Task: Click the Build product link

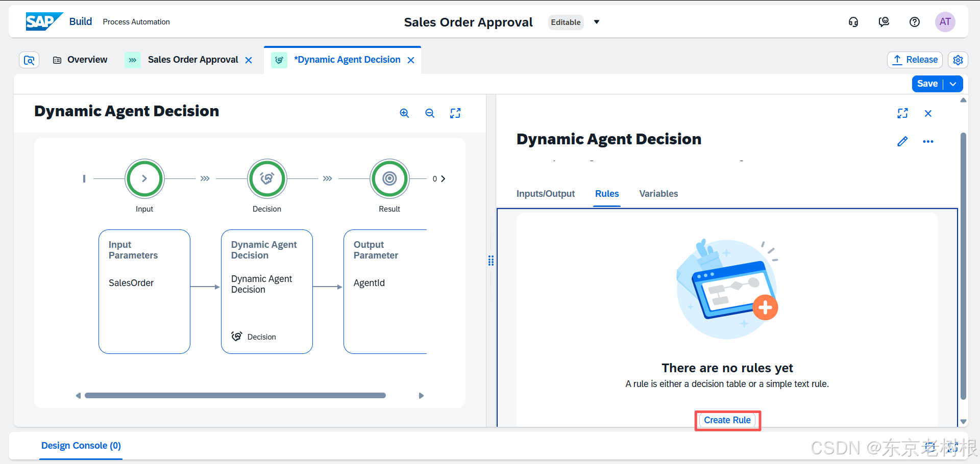Action: point(81,21)
